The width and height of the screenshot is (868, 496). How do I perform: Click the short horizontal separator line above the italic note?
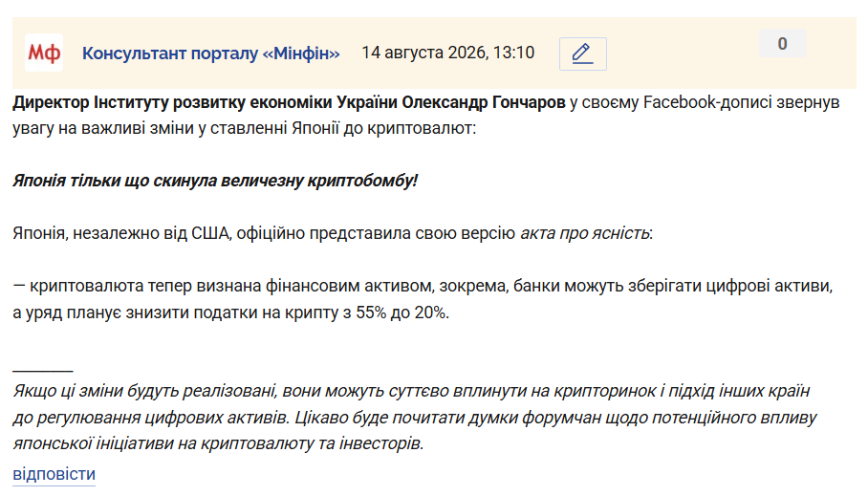pyautogui.click(x=43, y=370)
